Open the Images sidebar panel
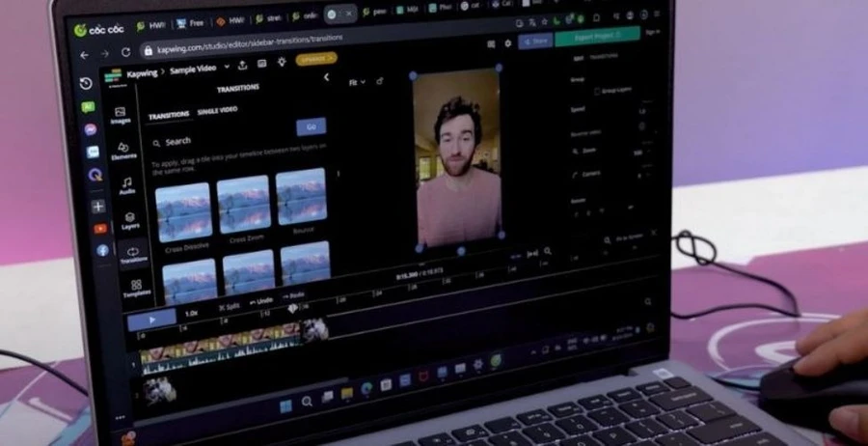 tap(121, 115)
